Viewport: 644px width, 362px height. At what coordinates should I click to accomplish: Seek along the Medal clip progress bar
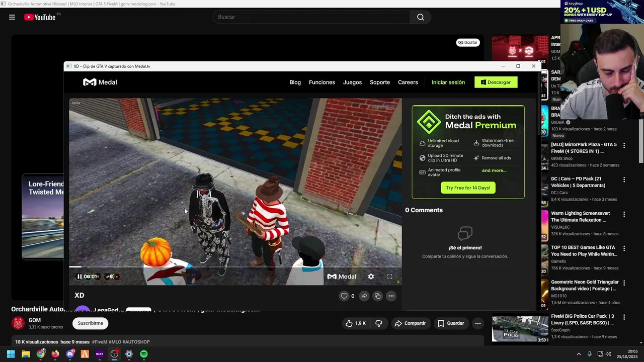click(235, 266)
